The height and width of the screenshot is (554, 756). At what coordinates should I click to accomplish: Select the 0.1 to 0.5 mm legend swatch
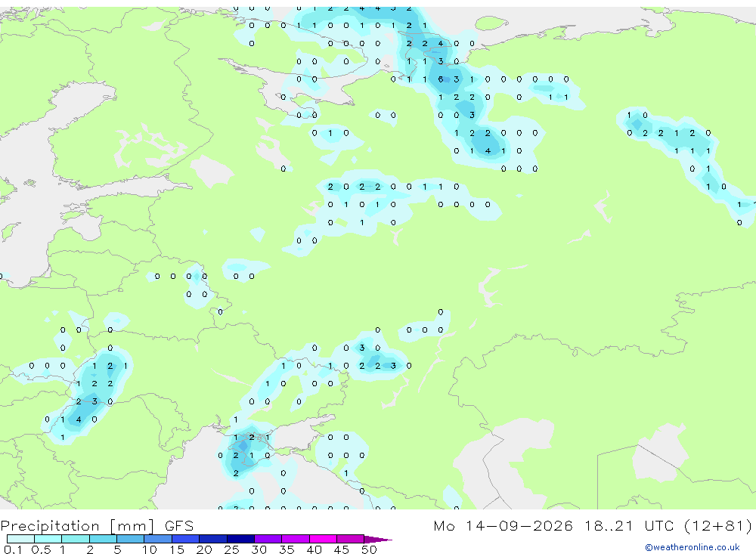pyautogui.click(x=20, y=539)
